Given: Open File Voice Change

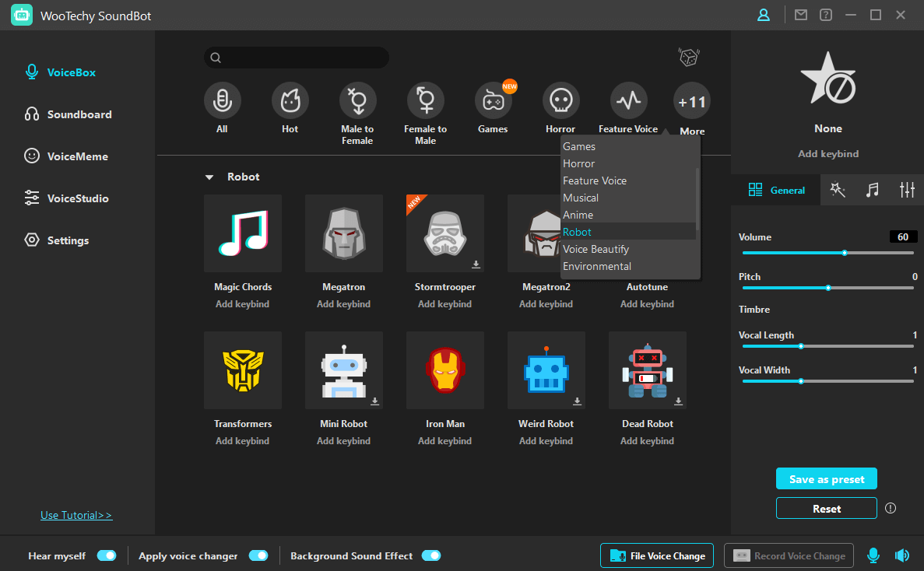Looking at the screenshot, I should pyautogui.click(x=657, y=555).
